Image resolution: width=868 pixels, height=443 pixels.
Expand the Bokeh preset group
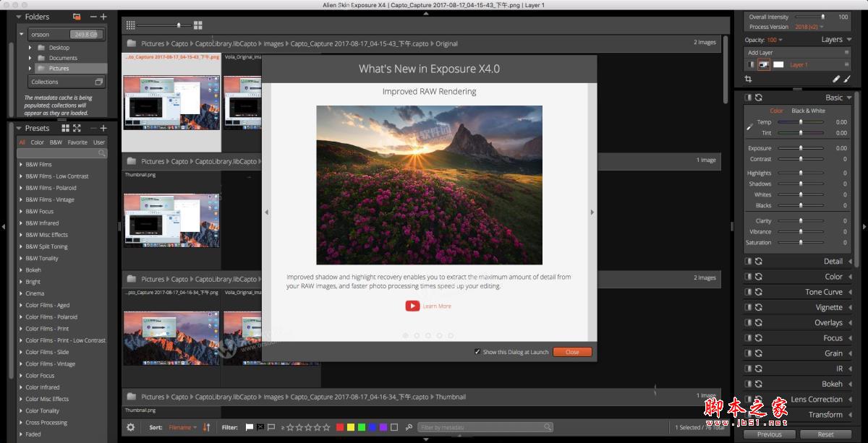tap(21, 270)
